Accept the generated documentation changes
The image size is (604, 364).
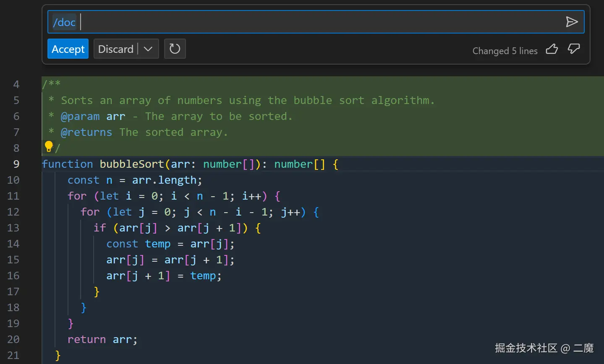pyautogui.click(x=68, y=49)
